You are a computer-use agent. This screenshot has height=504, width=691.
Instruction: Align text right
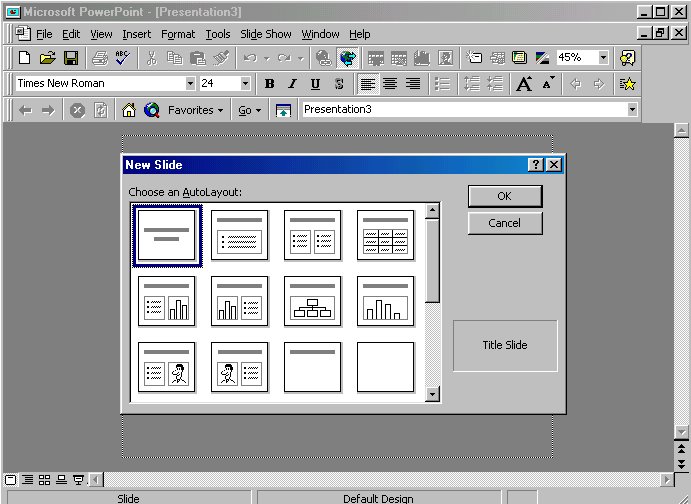(x=413, y=84)
